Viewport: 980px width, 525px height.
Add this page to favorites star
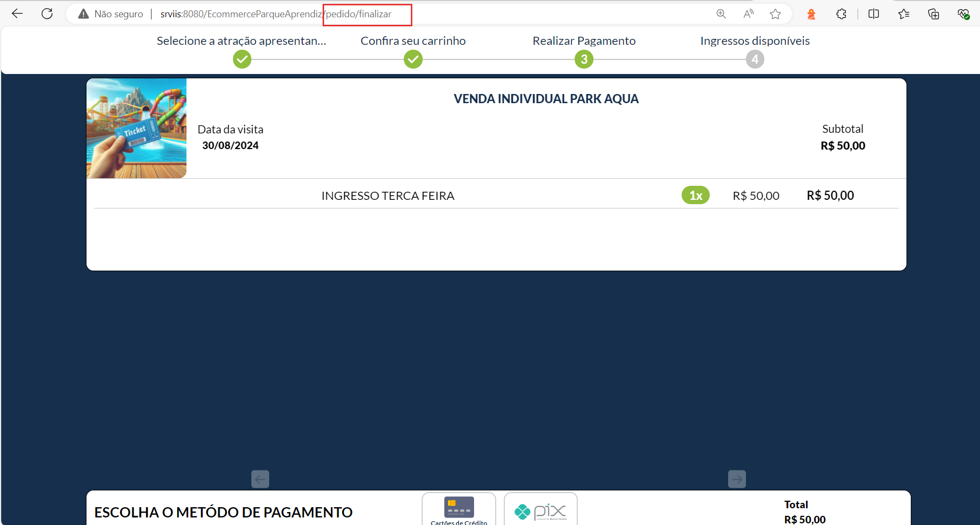[x=775, y=14]
